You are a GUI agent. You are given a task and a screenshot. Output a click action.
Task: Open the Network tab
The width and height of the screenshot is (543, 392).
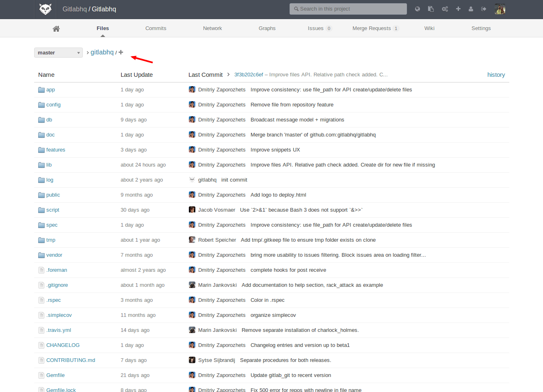click(x=212, y=28)
